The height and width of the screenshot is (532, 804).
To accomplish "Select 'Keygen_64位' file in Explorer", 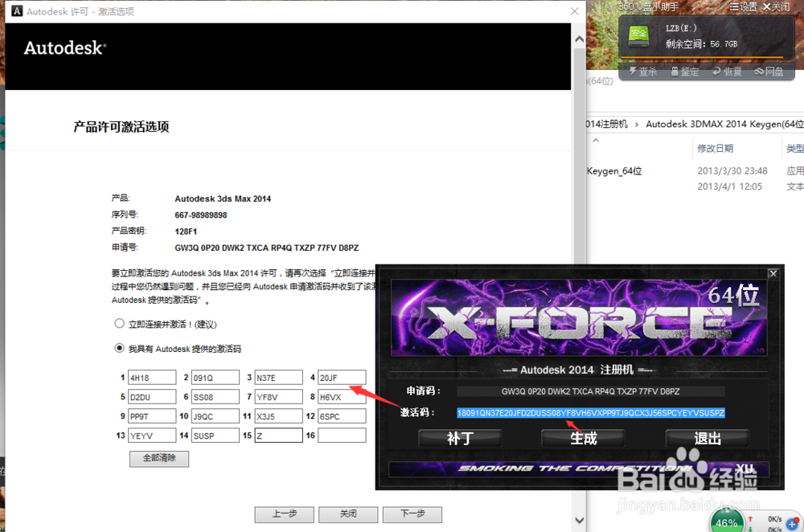I will (x=614, y=171).
